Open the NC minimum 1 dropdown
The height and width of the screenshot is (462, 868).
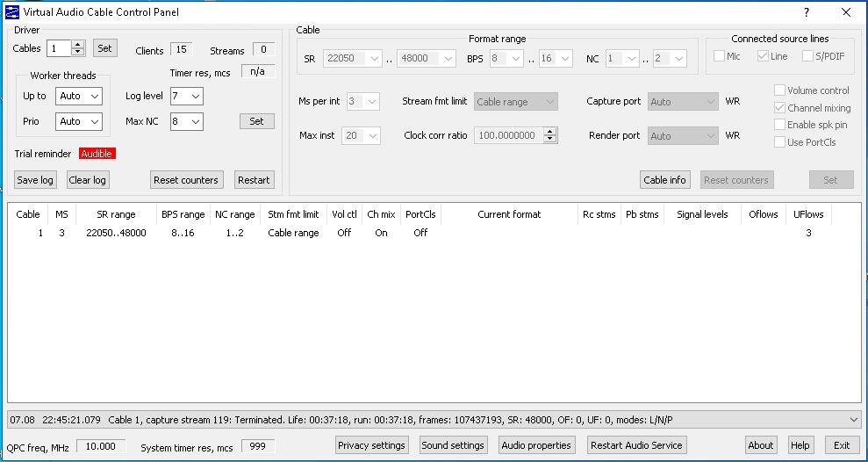[623, 58]
